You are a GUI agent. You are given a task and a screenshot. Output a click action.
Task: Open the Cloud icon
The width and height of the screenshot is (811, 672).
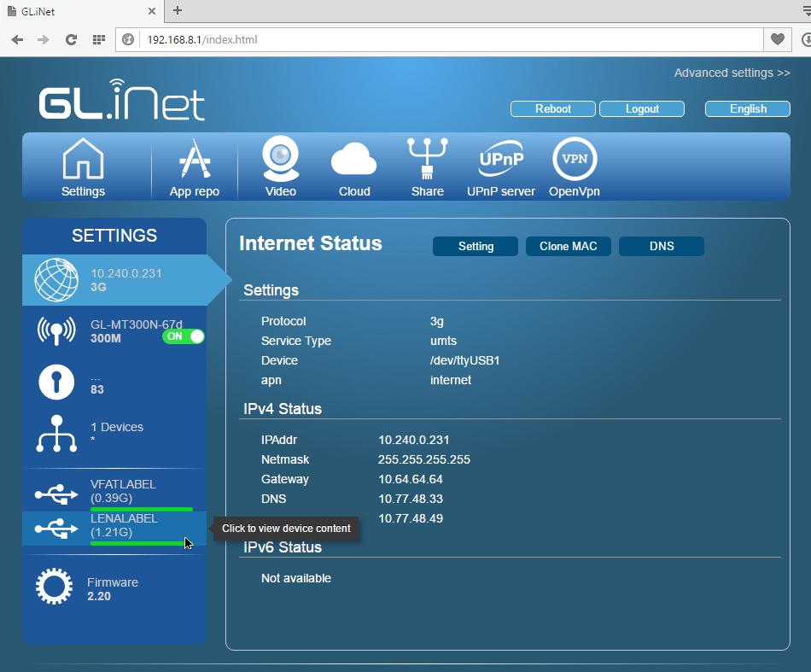pos(353,160)
